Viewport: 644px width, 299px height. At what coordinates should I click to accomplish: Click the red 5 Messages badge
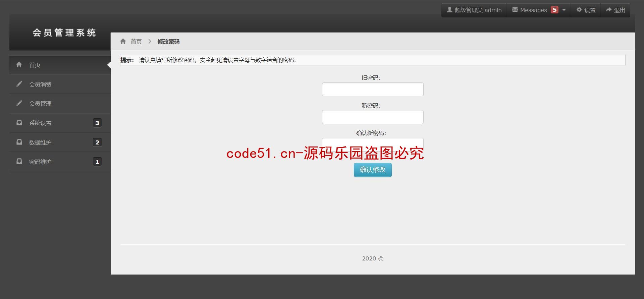[555, 10]
